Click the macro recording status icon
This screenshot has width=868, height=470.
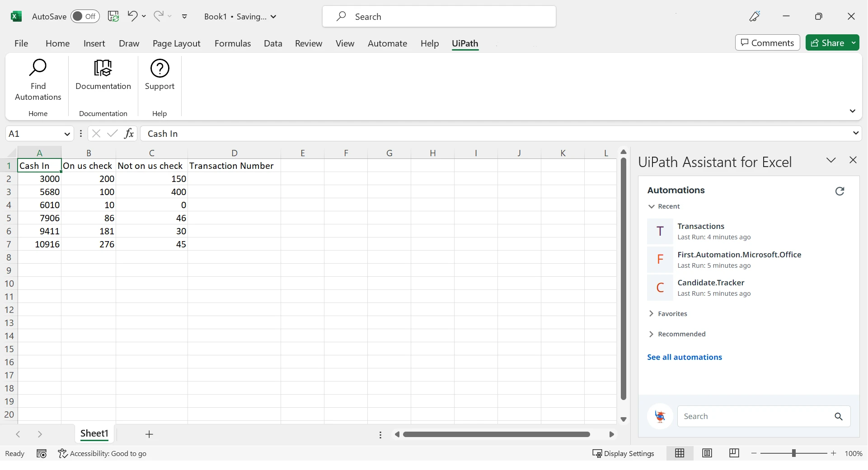(x=42, y=454)
